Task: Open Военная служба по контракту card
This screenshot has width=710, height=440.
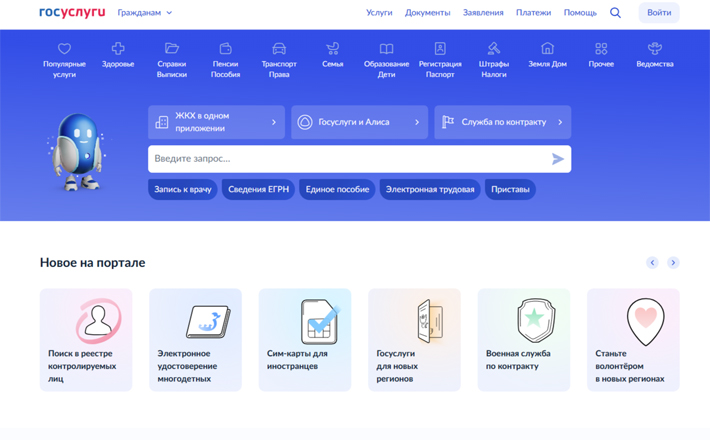Action: pos(524,340)
